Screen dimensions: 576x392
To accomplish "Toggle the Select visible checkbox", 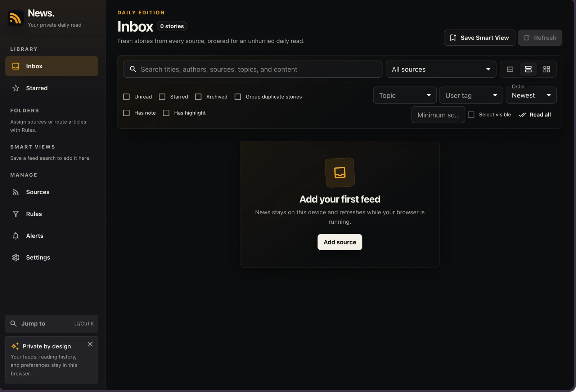I will tap(471, 115).
